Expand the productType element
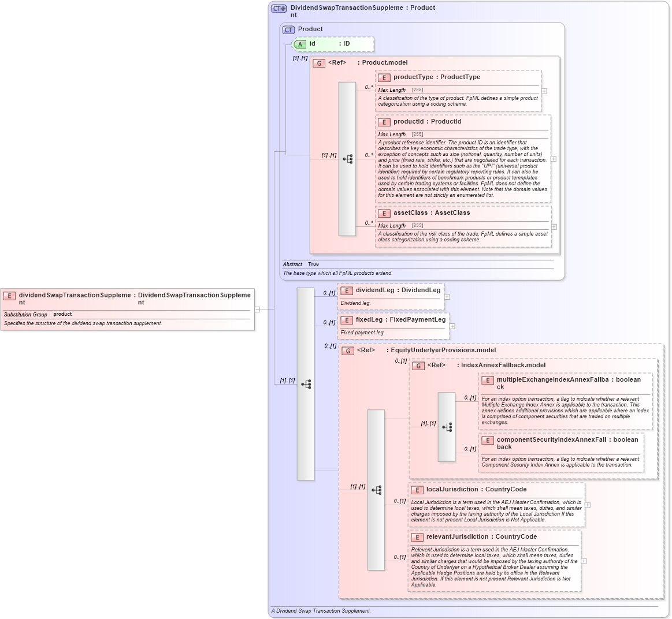The height and width of the screenshot is (619, 672). coord(544,91)
